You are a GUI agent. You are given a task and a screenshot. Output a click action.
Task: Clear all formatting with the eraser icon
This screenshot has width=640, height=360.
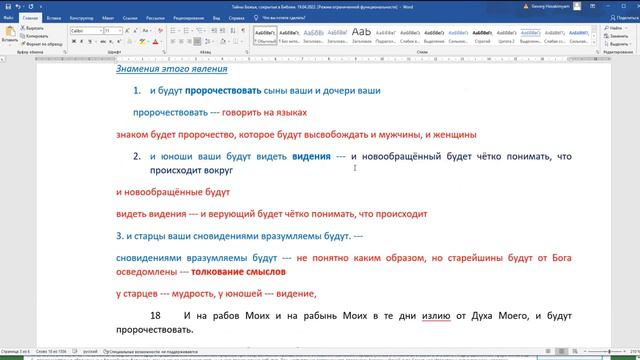pyautogui.click(x=160, y=31)
